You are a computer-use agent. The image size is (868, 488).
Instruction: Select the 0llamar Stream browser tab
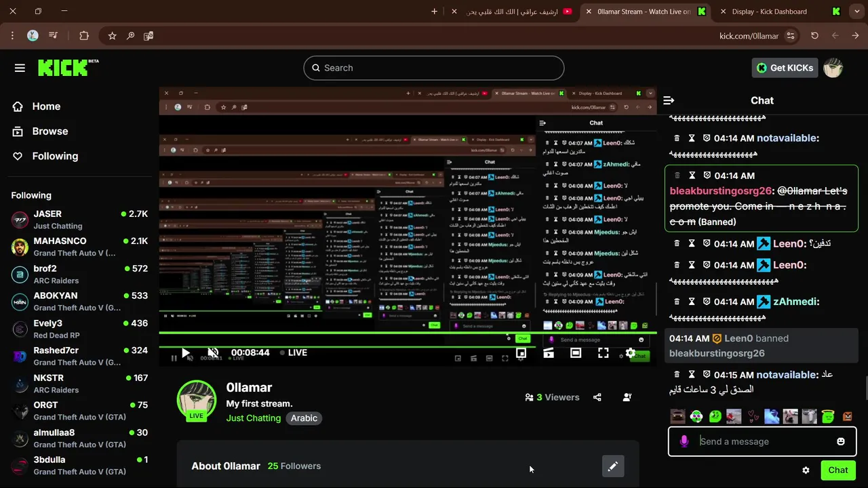point(646,12)
